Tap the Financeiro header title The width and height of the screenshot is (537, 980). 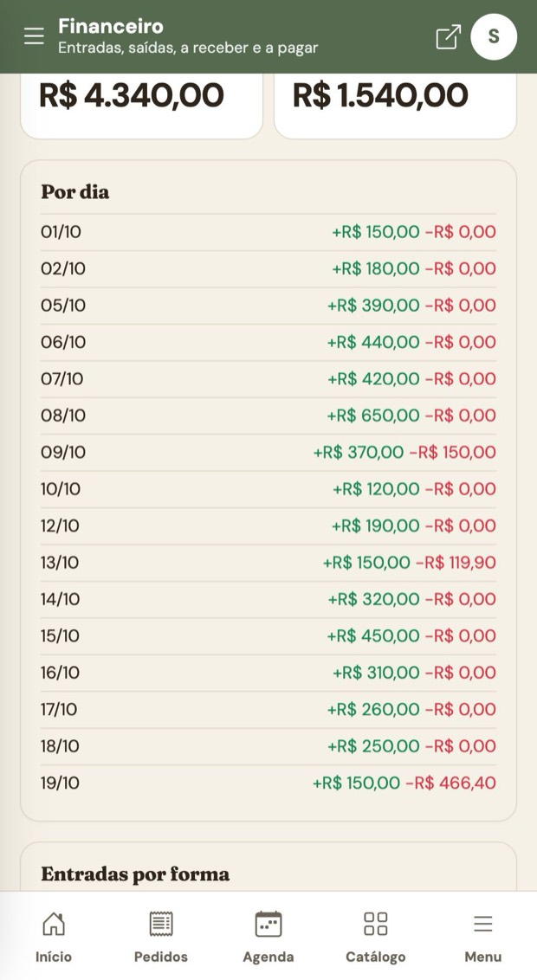[x=111, y=26]
